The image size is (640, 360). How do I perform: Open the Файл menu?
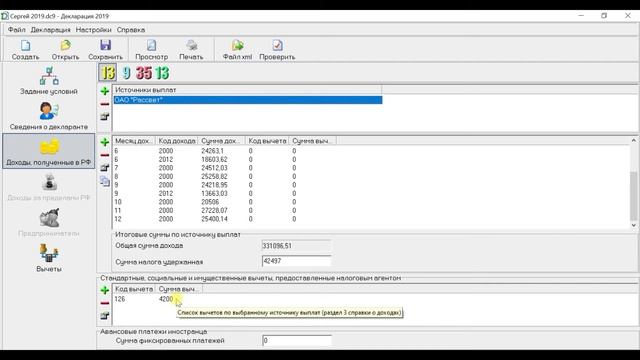pyautogui.click(x=17, y=30)
